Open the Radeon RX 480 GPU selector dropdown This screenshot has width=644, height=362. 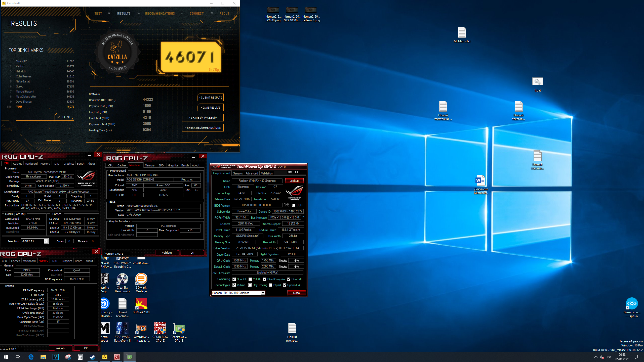[238, 293]
